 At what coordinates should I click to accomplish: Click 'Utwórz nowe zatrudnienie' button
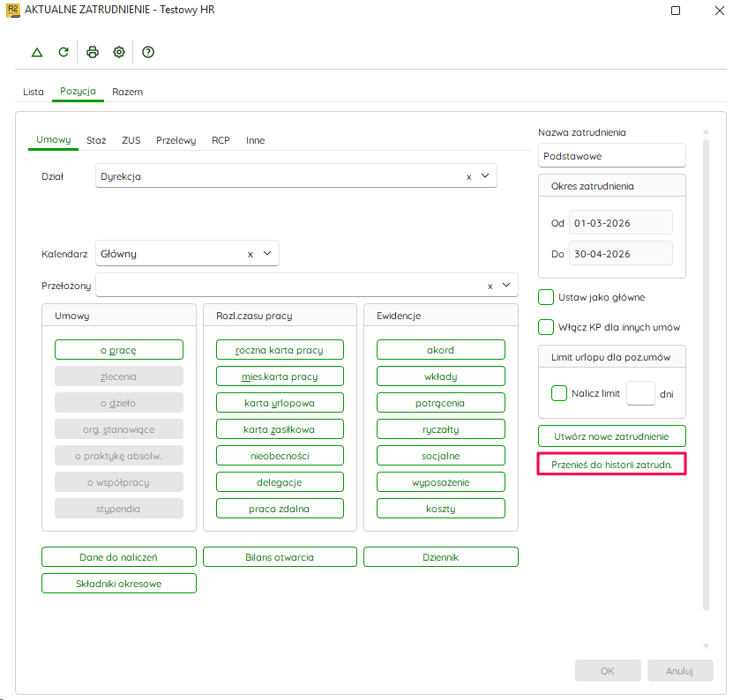pyautogui.click(x=612, y=436)
